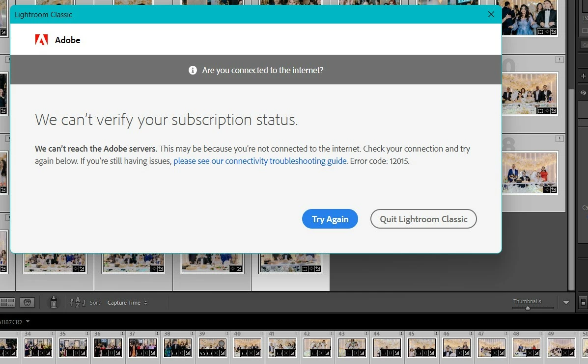Click develop adjustments badge on middle-right grid thumbnail
Viewport: 588px width, 364px height.
click(x=547, y=111)
